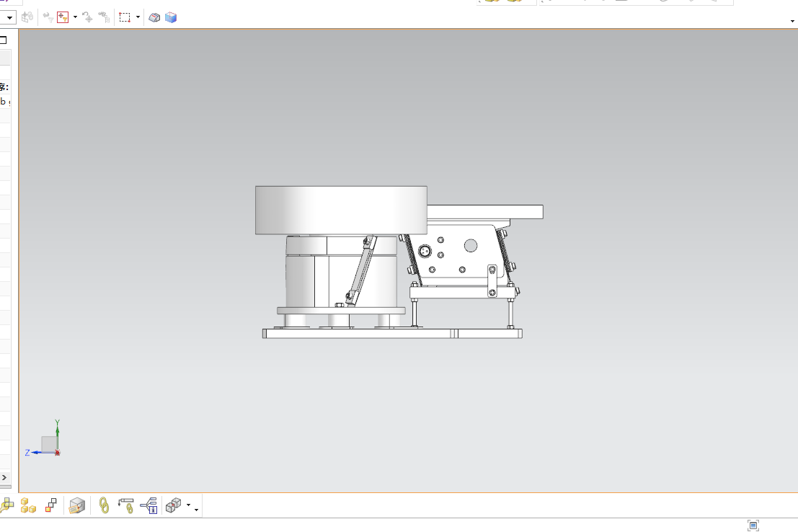
Task: Click the square icon atop the left panel
Action: click(x=3, y=40)
